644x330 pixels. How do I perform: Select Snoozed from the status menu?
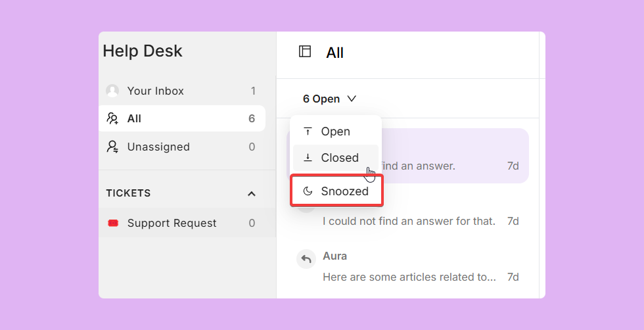pyautogui.click(x=336, y=191)
